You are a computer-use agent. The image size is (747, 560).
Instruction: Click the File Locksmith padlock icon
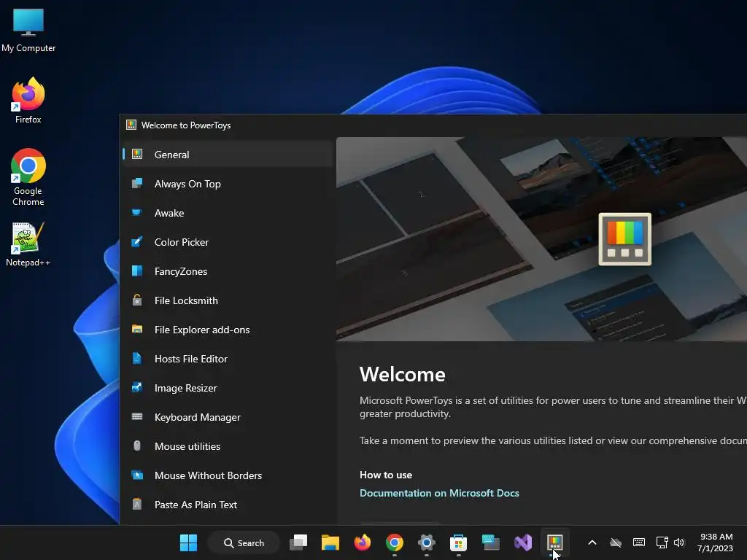(137, 300)
